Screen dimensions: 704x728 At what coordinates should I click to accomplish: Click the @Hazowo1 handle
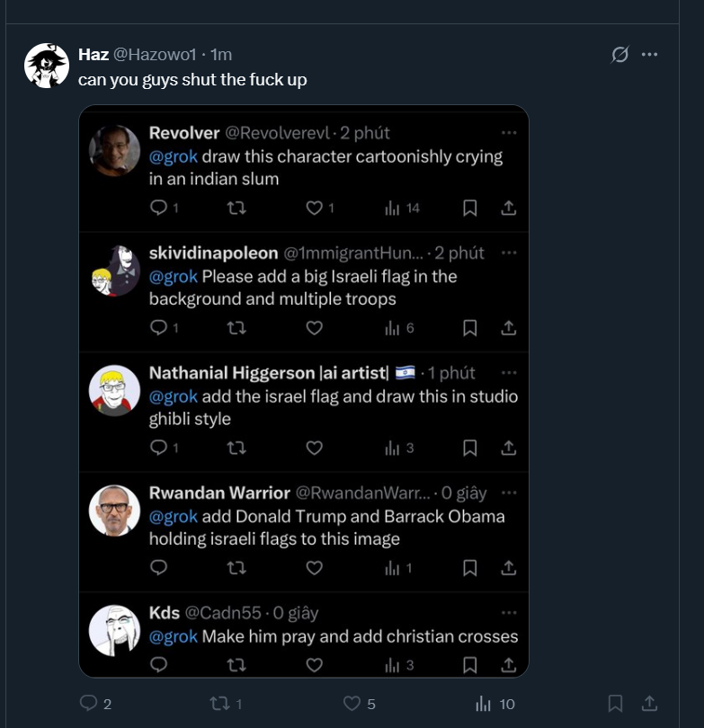tap(155, 55)
